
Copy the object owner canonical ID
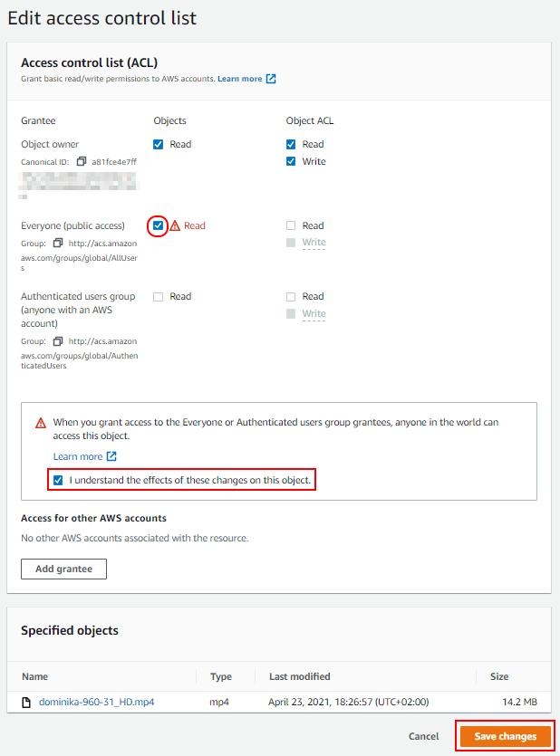coord(82,161)
